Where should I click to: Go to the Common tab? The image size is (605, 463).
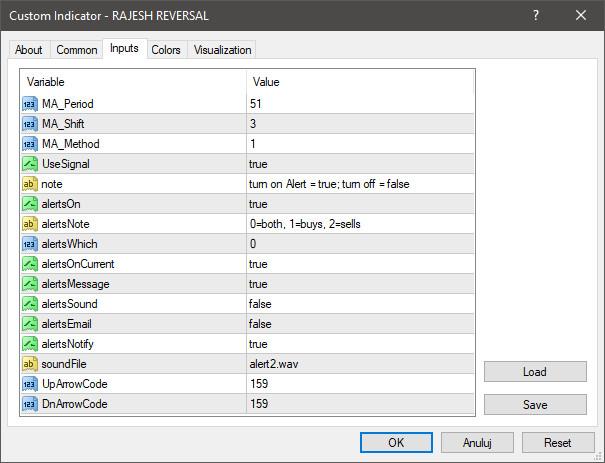pyautogui.click(x=76, y=50)
